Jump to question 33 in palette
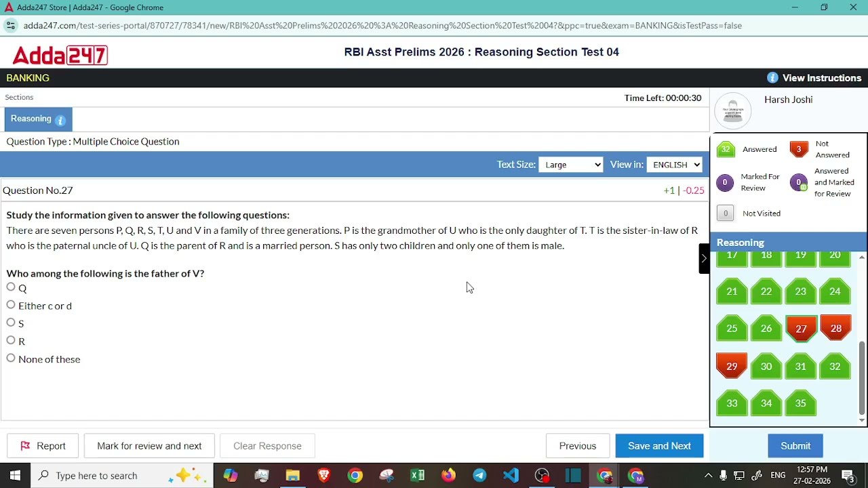 tap(732, 403)
